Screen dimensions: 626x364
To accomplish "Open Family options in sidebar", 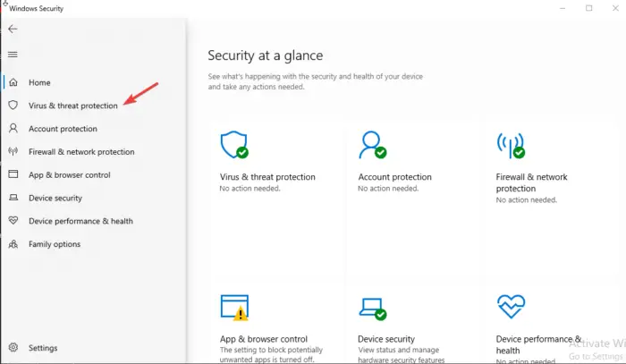I will pos(55,244).
